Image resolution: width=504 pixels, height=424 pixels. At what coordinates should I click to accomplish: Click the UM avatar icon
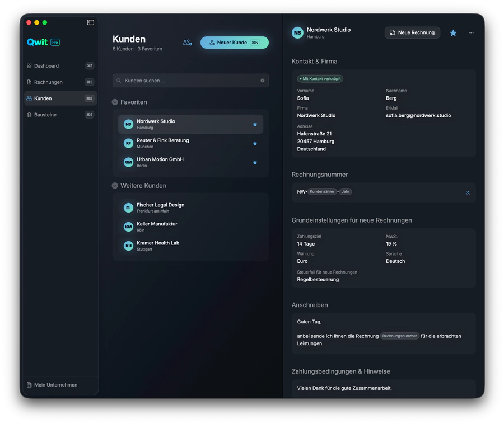129,162
